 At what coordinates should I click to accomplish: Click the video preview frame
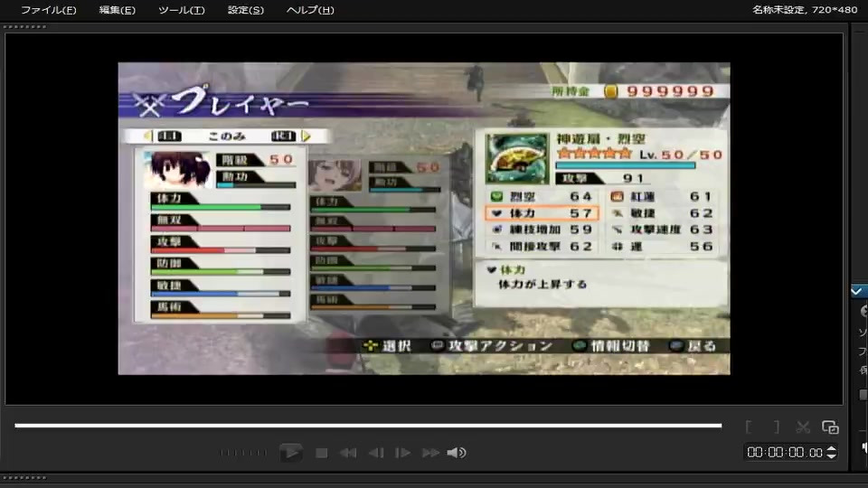click(x=424, y=219)
